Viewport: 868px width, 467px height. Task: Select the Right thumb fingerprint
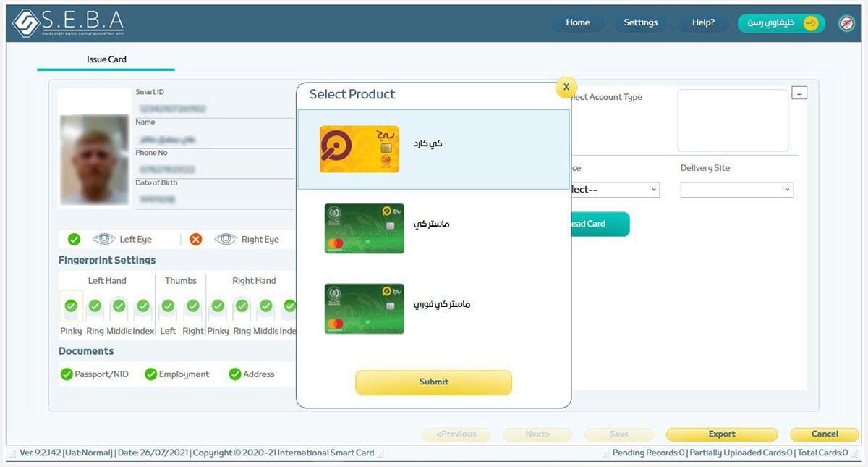192,306
